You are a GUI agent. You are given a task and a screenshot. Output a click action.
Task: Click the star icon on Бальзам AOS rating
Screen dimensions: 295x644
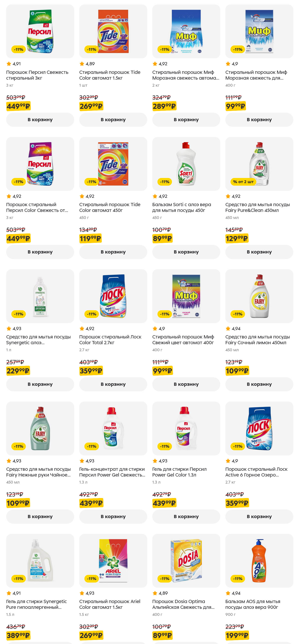(228, 593)
